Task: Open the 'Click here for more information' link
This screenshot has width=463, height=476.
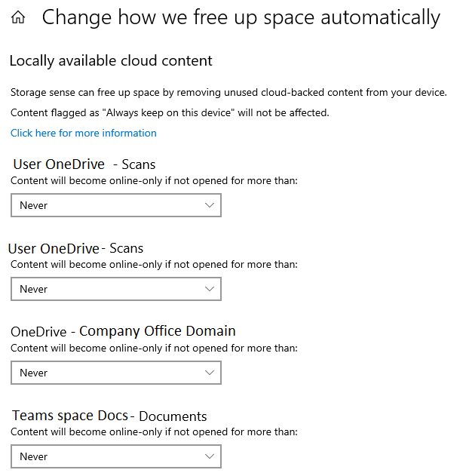Action: [x=84, y=133]
